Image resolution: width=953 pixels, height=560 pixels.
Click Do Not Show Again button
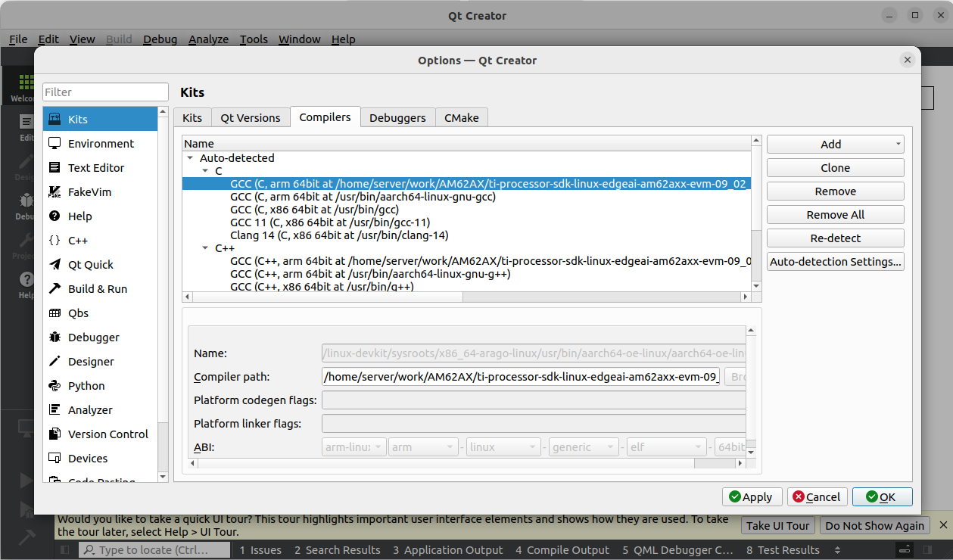(874, 526)
